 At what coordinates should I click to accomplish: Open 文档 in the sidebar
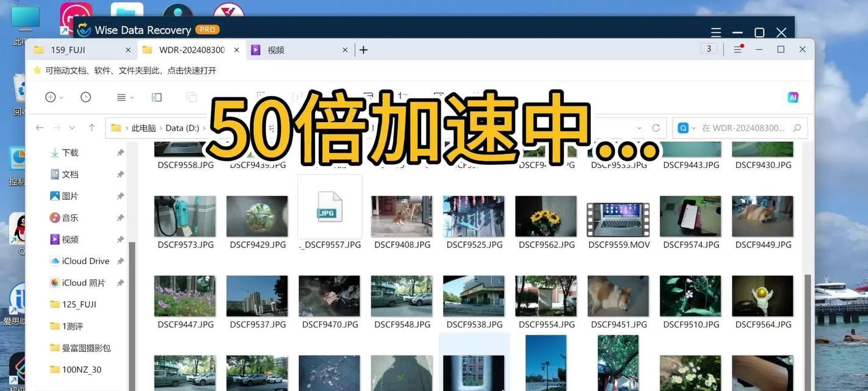point(70,174)
